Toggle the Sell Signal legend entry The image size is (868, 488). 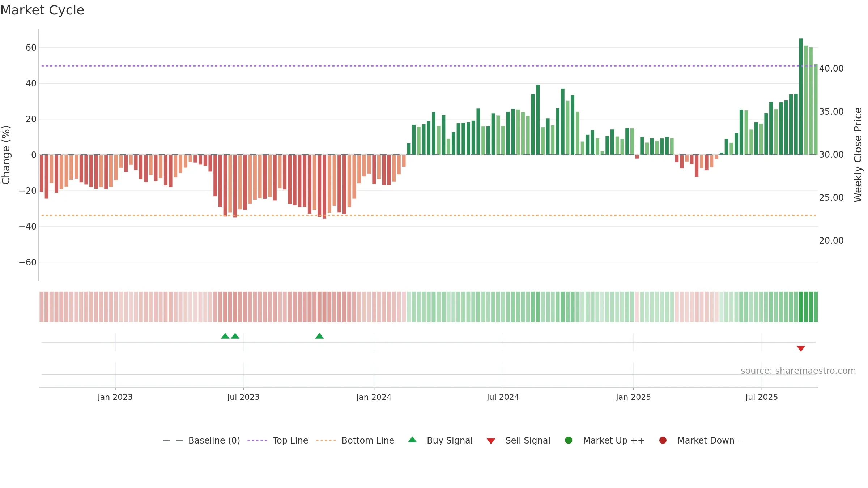[518, 440]
